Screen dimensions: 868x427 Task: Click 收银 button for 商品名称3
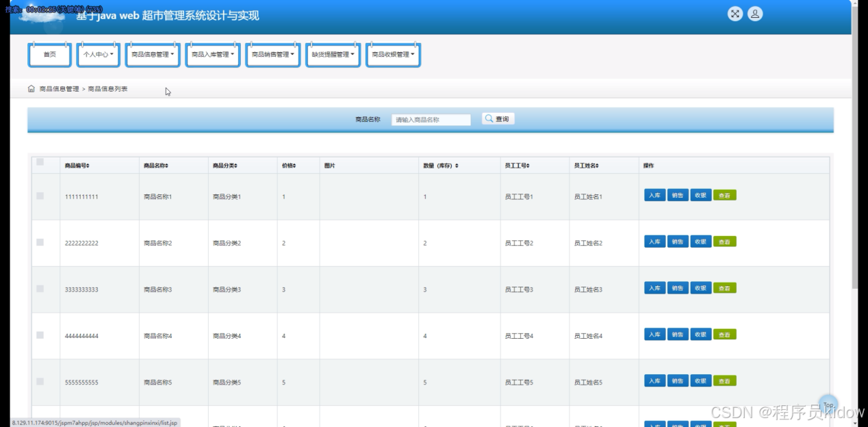tap(701, 288)
